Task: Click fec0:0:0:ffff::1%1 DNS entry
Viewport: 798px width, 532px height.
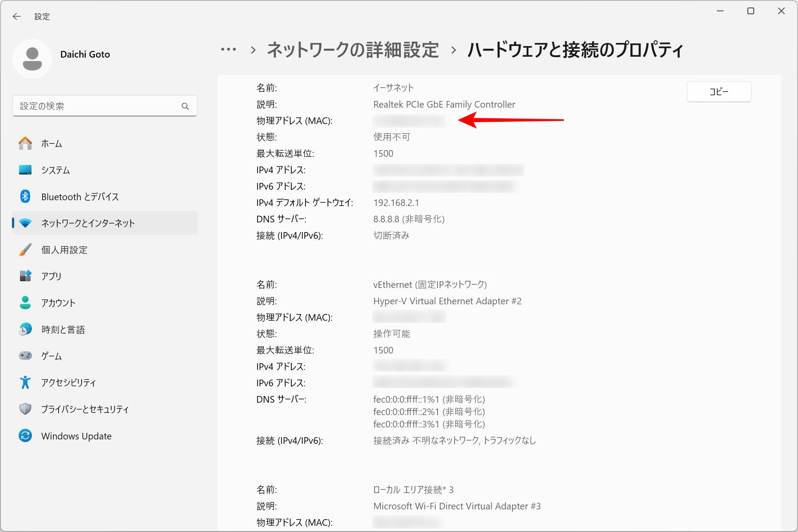Action: tap(429, 400)
